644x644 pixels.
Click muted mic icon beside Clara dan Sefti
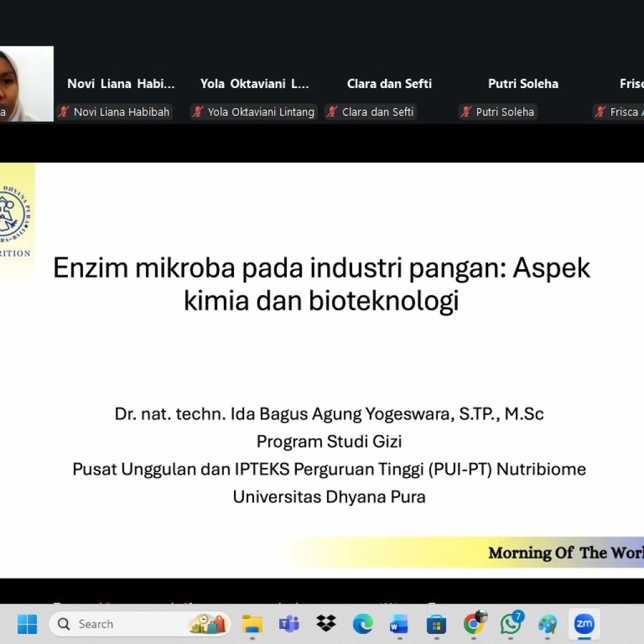(x=332, y=112)
